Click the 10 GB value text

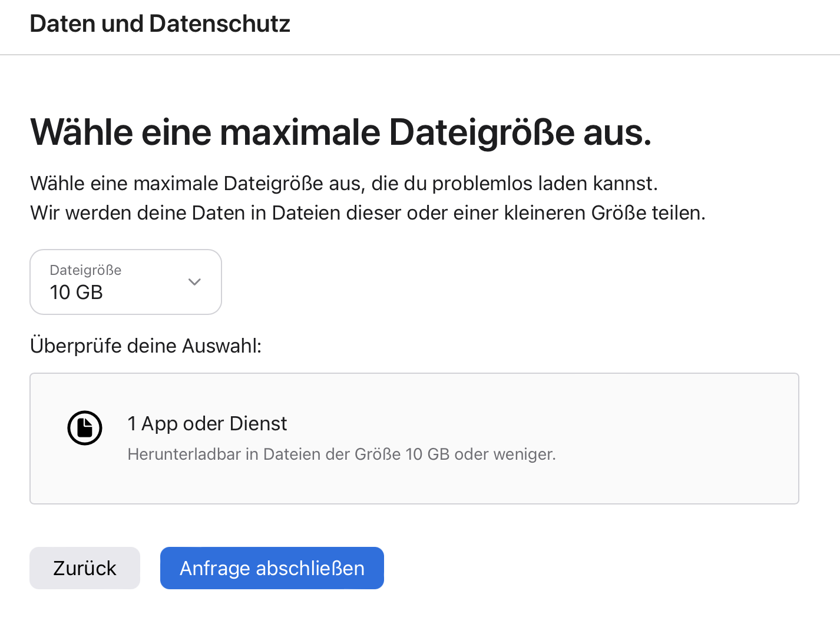77,292
